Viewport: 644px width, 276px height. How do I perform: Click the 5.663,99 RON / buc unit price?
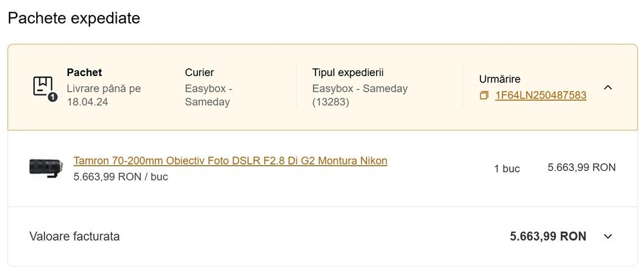pos(120,176)
